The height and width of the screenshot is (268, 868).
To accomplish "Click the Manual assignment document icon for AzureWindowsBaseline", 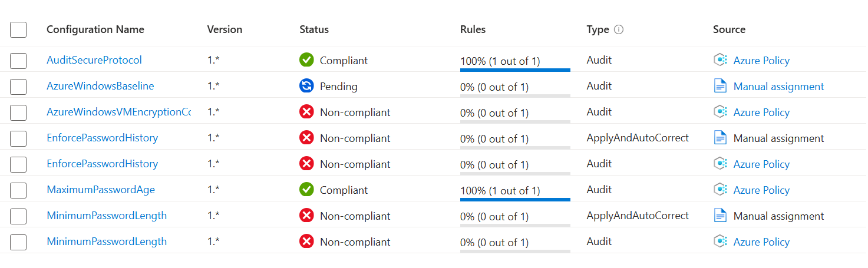I will point(720,86).
